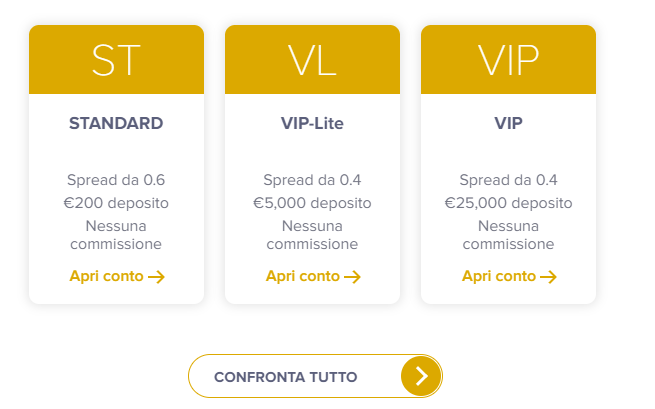Click the arrow next to VIP Apri conto
Viewport: 655px width, 409px height.
tap(548, 277)
